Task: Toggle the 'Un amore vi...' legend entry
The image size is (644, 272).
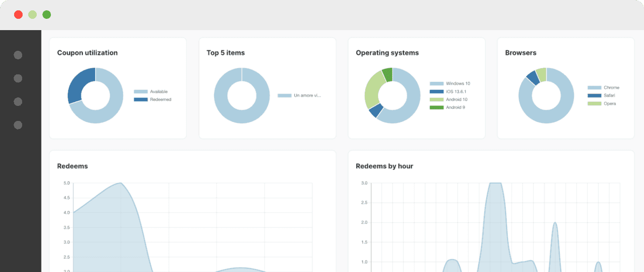Action: 299,96
